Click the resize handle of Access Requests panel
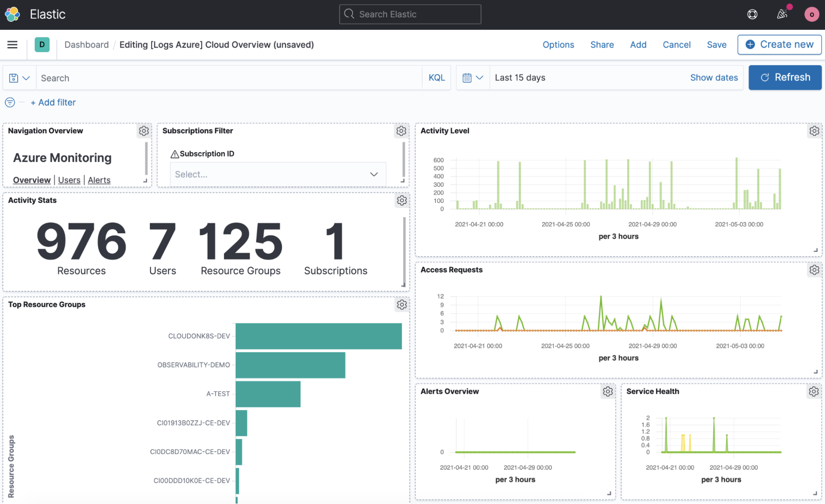The width and height of the screenshot is (825, 504). [x=816, y=371]
